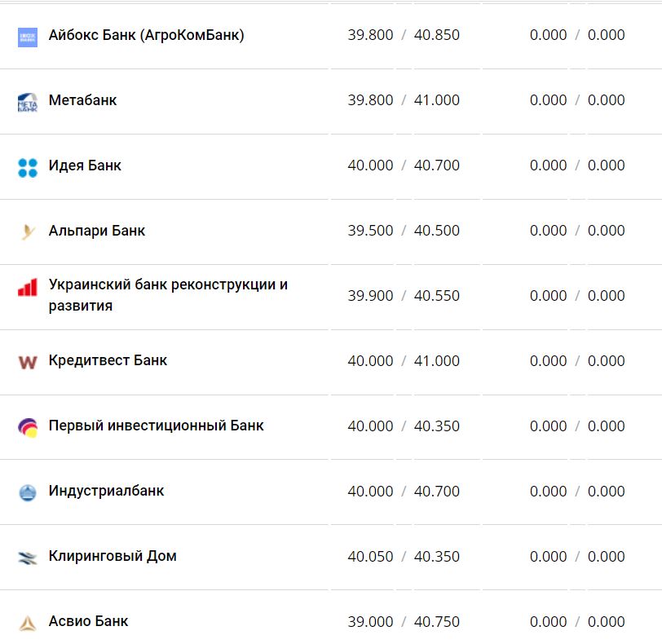
Task: Open the Айбокс Банк (АгроКомБанк) link
Action: [146, 35]
